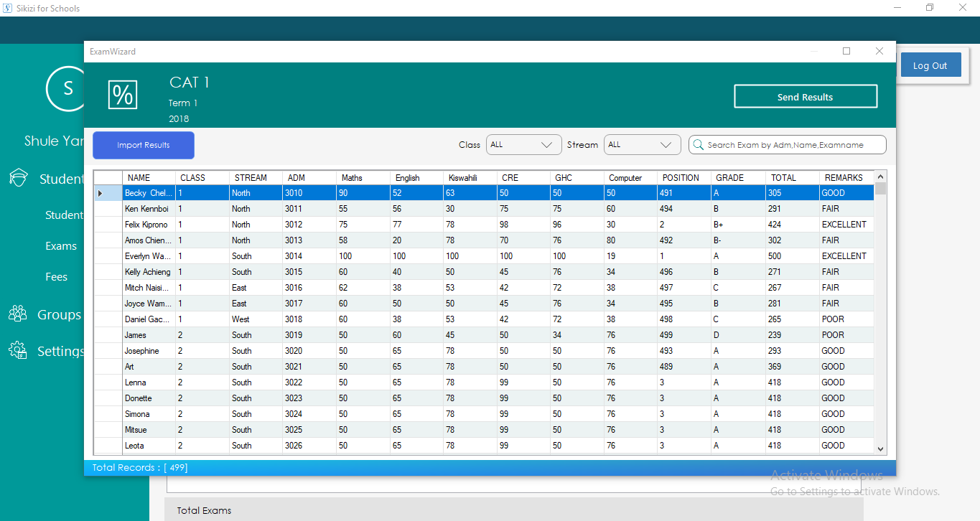The width and height of the screenshot is (980, 521).
Task: Click the circular S profile avatar
Action: pyautogui.click(x=68, y=88)
